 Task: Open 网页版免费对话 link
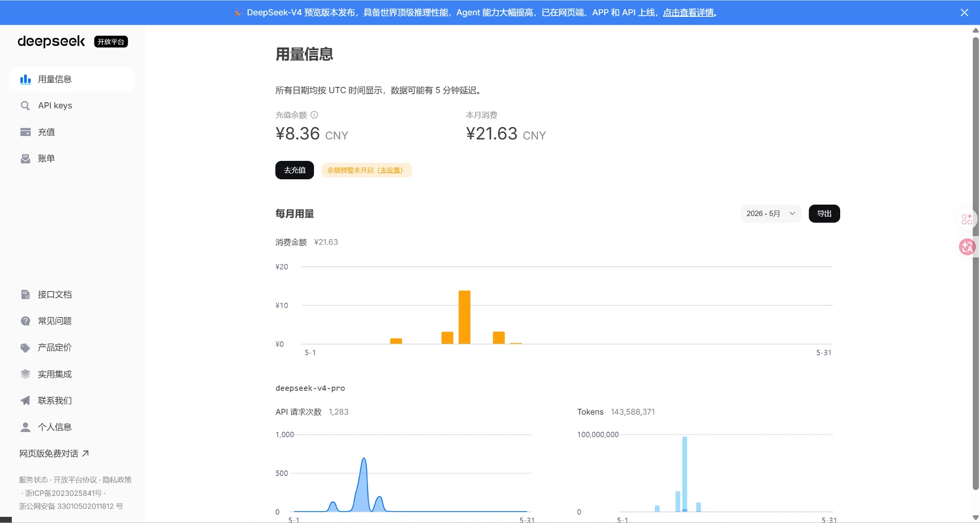tap(54, 454)
